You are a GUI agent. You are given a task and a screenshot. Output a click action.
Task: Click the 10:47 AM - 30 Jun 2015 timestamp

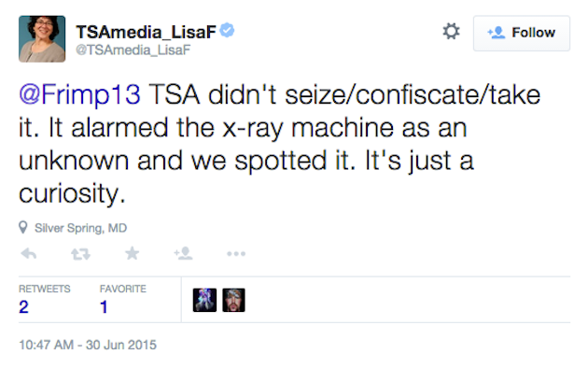88,345
